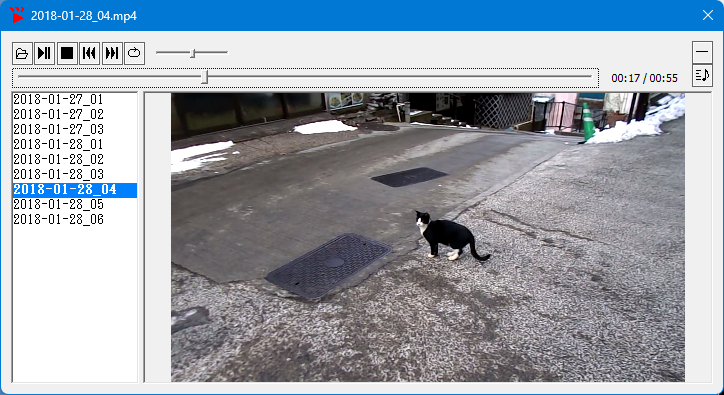Viewport: 724px width, 395px height.
Task: Close the 2018-01-28_04.mp4 player window
Action: (707, 15)
